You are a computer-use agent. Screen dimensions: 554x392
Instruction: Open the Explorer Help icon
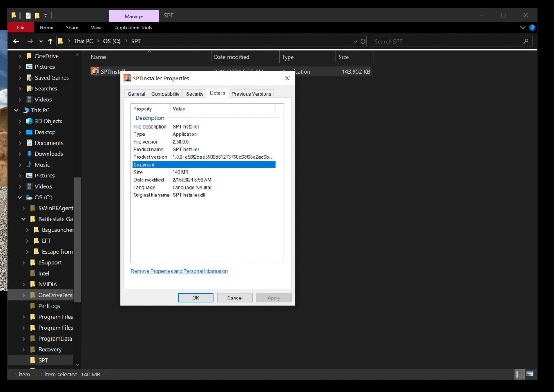[532, 28]
